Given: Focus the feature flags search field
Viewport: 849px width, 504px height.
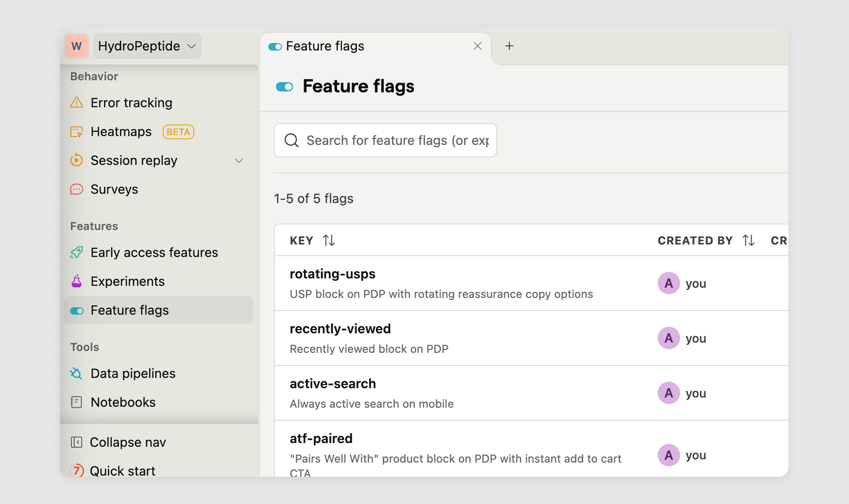Looking at the screenshot, I should [x=397, y=140].
